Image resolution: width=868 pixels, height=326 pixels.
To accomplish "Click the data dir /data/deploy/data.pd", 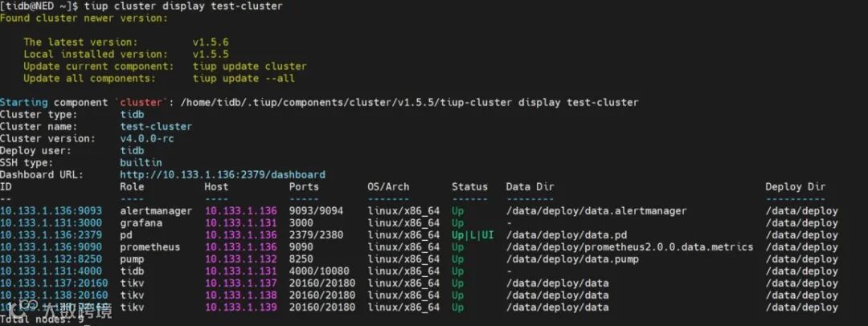I will tap(567, 235).
